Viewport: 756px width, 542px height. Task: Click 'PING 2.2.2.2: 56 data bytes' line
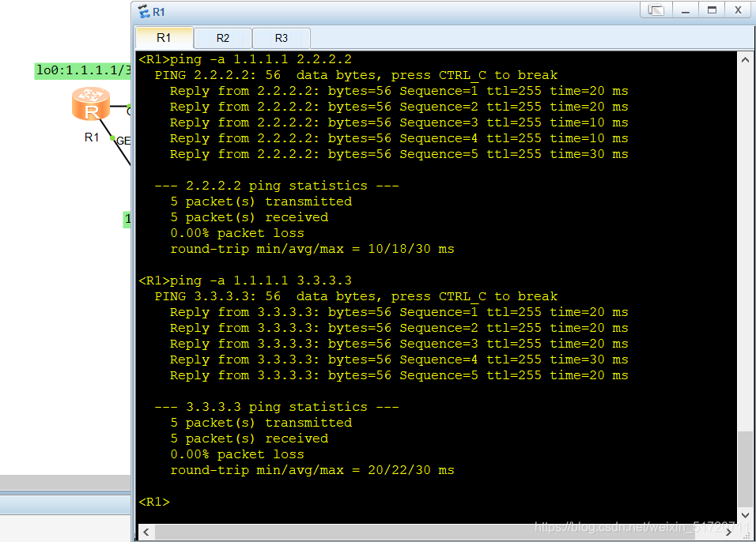click(356, 75)
